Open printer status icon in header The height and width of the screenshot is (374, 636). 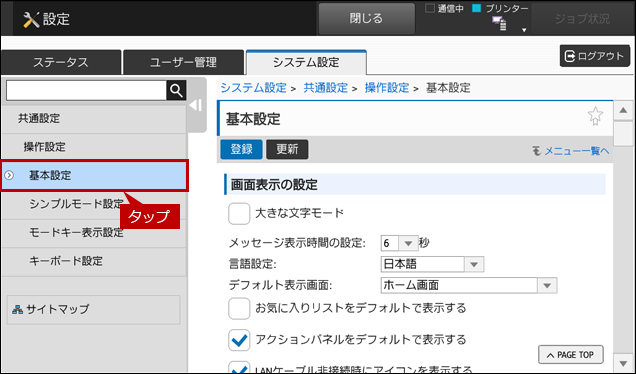pos(499,23)
